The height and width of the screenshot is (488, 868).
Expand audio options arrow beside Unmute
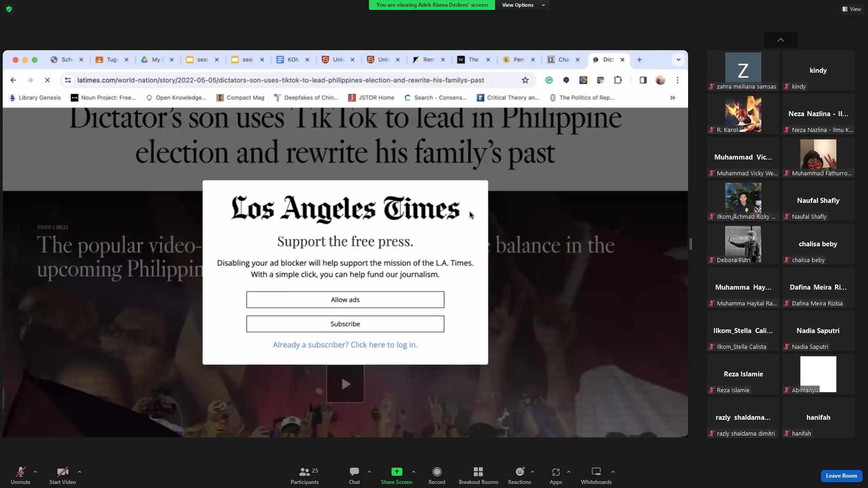[35, 472]
